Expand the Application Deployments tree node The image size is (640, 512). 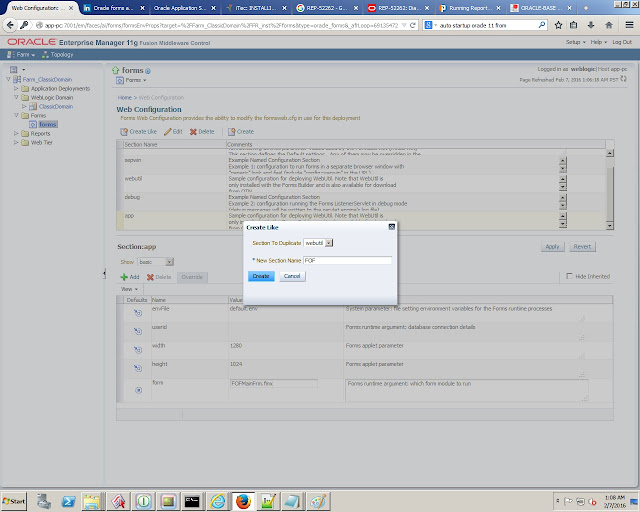pos(16,89)
